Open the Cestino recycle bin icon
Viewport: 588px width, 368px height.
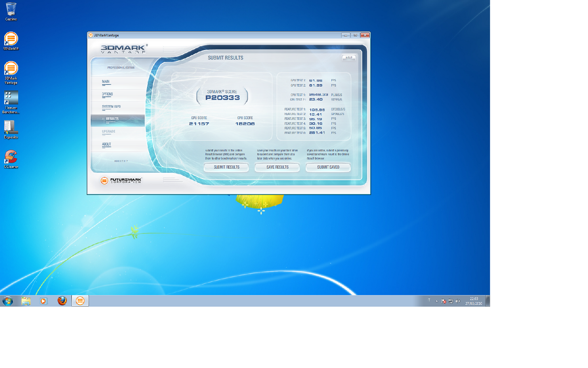click(11, 11)
